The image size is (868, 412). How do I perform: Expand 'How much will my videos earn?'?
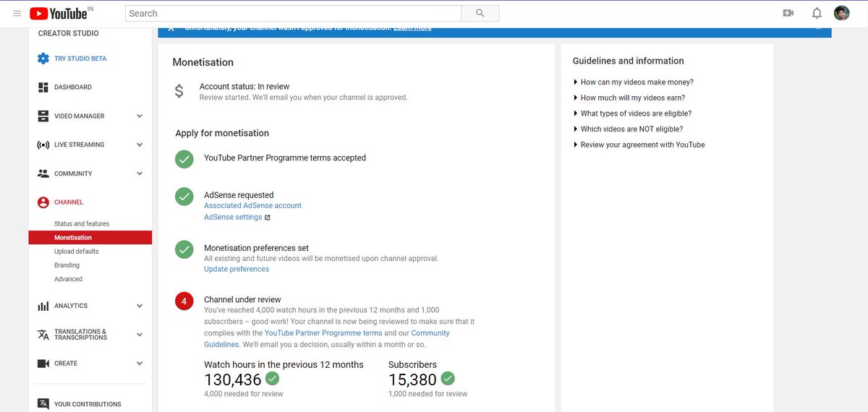[x=629, y=98]
